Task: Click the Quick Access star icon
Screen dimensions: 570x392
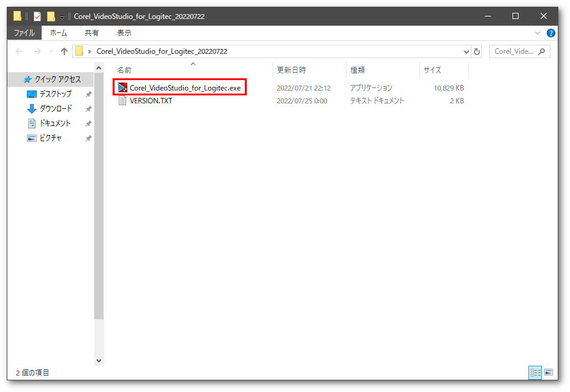Action: click(28, 79)
